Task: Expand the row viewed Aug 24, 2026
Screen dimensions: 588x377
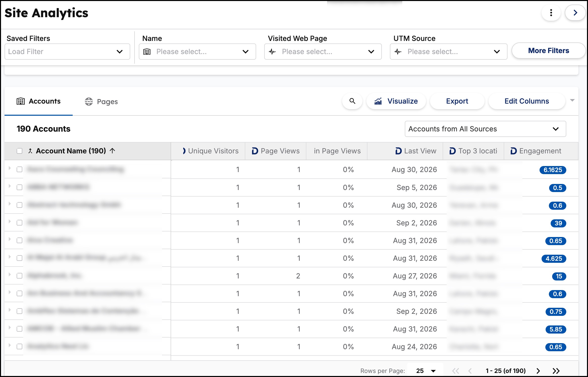Action: [10, 345]
